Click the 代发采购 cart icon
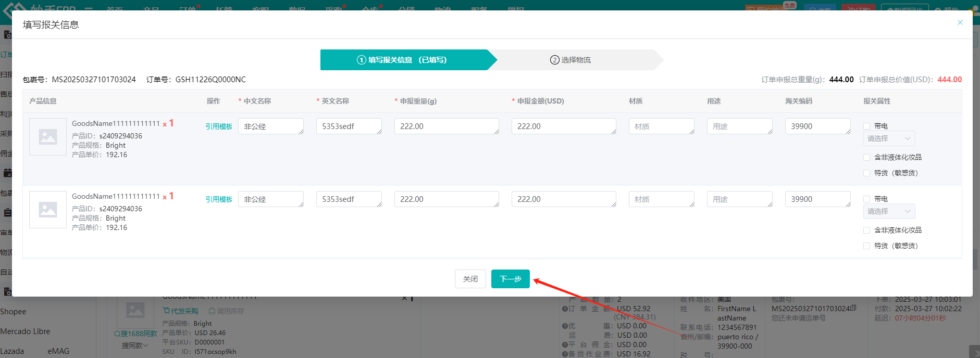The height and width of the screenshot is (358, 980). (x=167, y=311)
